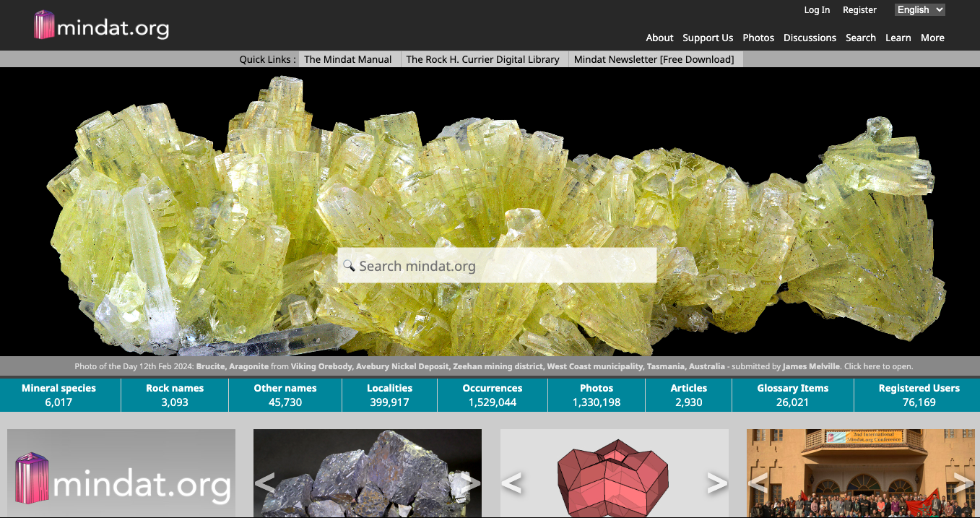Click the Log In link
The height and width of the screenshot is (518, 980).
point(817,9)
